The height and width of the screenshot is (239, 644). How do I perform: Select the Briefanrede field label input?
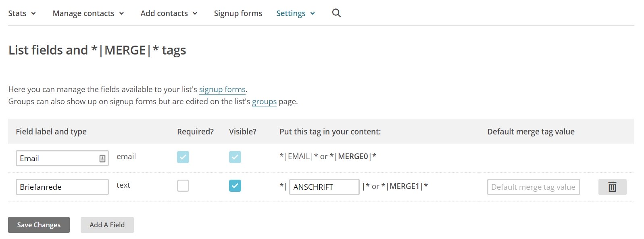62,187
